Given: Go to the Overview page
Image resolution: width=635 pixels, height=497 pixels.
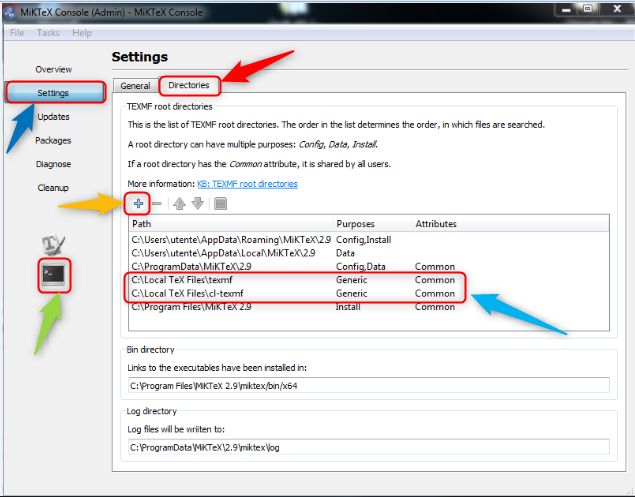Looking at the screenshot, I should click(53, 69).
